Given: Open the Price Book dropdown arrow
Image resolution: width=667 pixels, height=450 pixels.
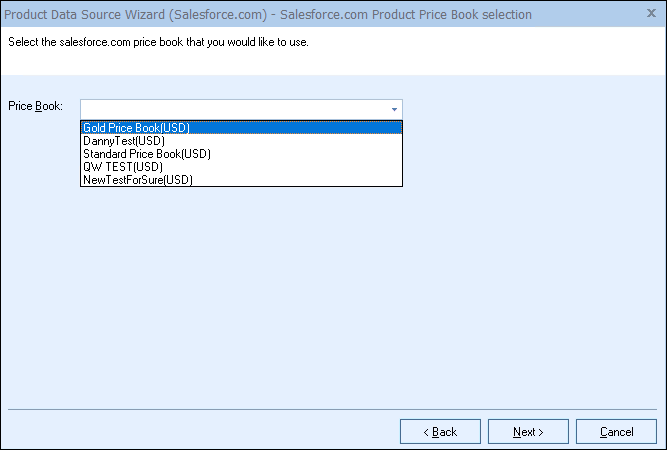Looking at the screenshot, I should (394, 110).
